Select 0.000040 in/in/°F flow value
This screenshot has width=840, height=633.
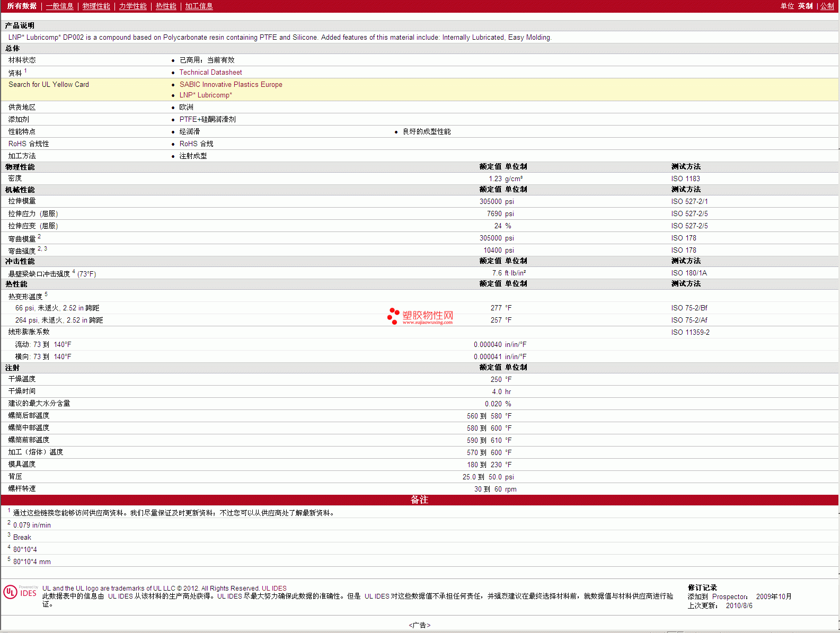[500, 344]
